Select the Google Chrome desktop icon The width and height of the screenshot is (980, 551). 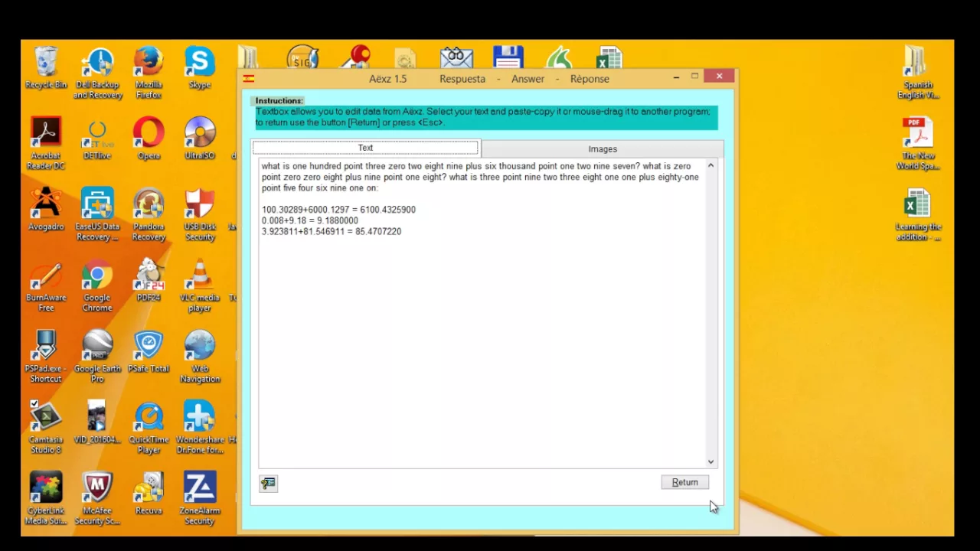click(97, 285)
